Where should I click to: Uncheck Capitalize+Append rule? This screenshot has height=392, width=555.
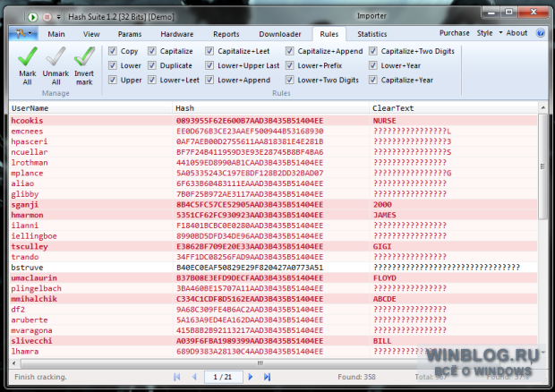coord(289,51)
